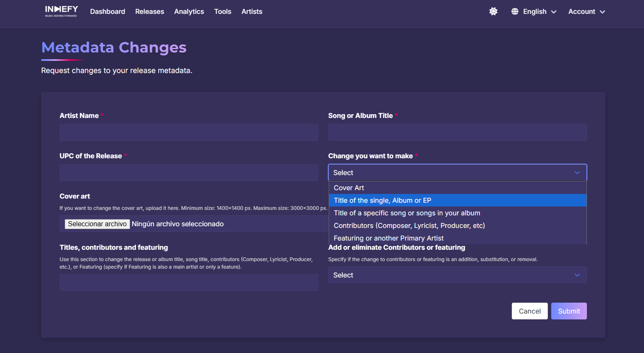Image resolution: width=644 pixels, height=353 pixels.
Task: Click the UPC of the Release field
Action: pyautogui.click(x=188, y=173)
